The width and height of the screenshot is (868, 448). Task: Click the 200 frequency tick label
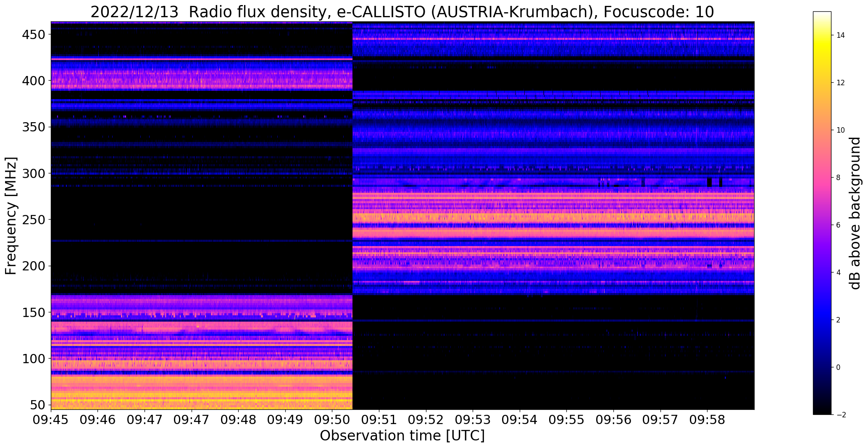pyautogui.click(x=33, y=266)
